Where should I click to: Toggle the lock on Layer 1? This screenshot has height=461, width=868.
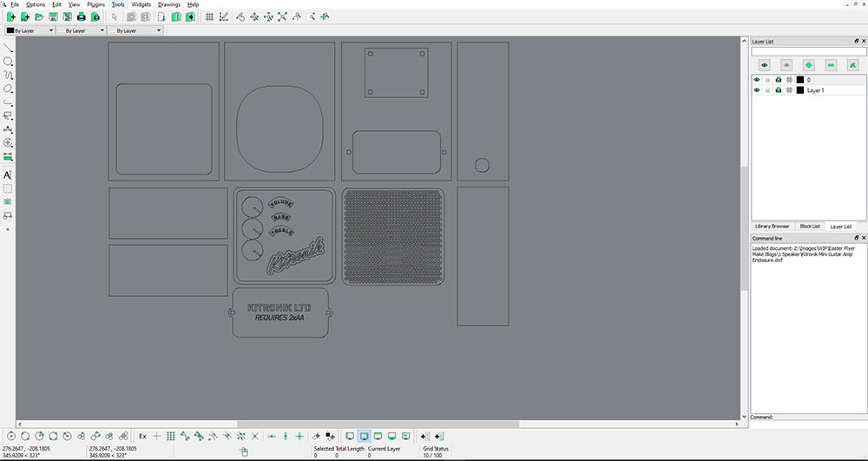click(x=767, y=90)
